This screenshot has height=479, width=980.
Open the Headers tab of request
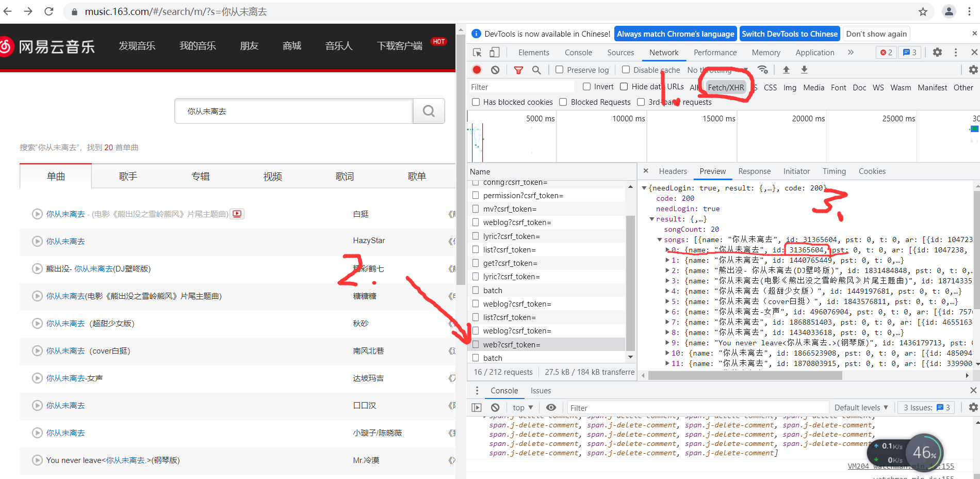click(x=673, y=171)
